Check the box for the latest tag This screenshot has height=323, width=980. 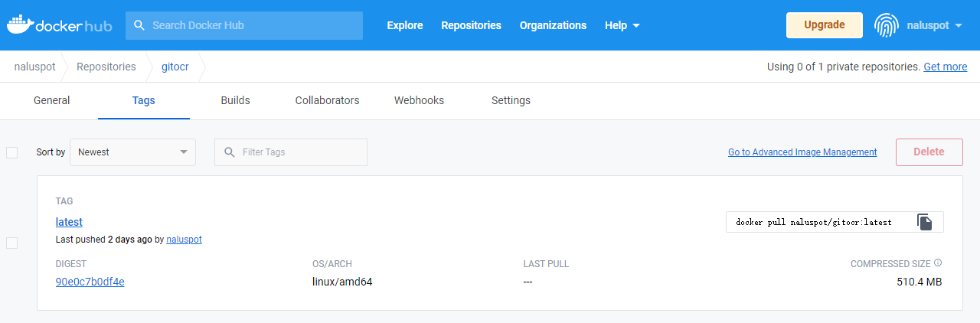click(x=11, y=243)
